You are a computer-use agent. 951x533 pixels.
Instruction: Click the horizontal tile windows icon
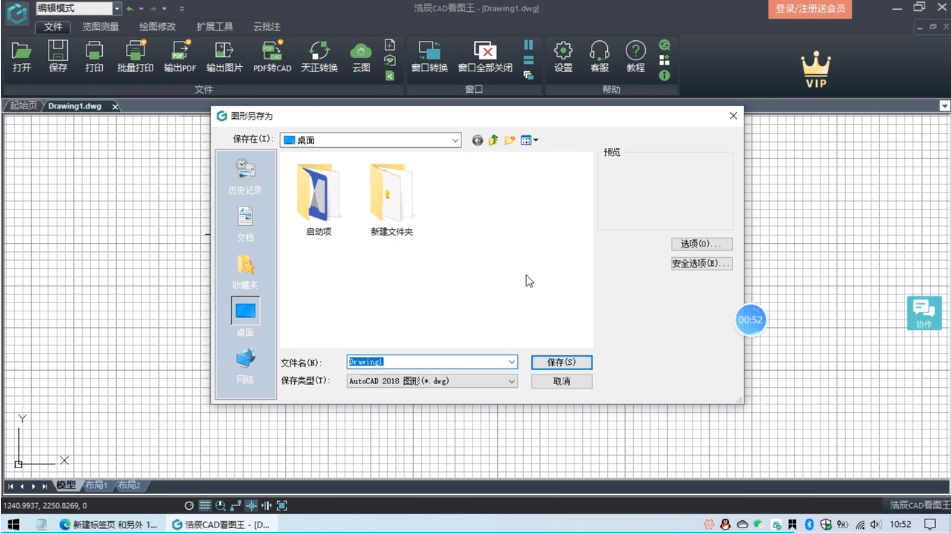click(528, 60)
